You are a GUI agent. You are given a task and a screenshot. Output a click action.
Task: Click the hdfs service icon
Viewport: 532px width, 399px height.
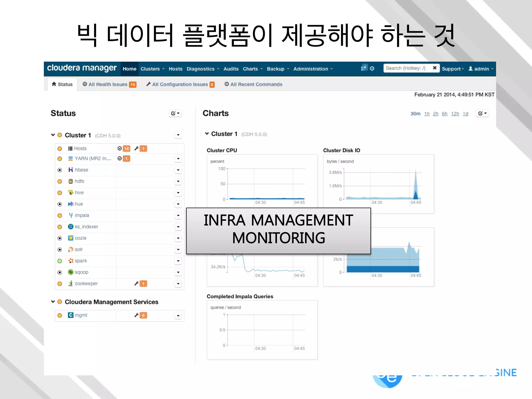click(x=71, y=181)
